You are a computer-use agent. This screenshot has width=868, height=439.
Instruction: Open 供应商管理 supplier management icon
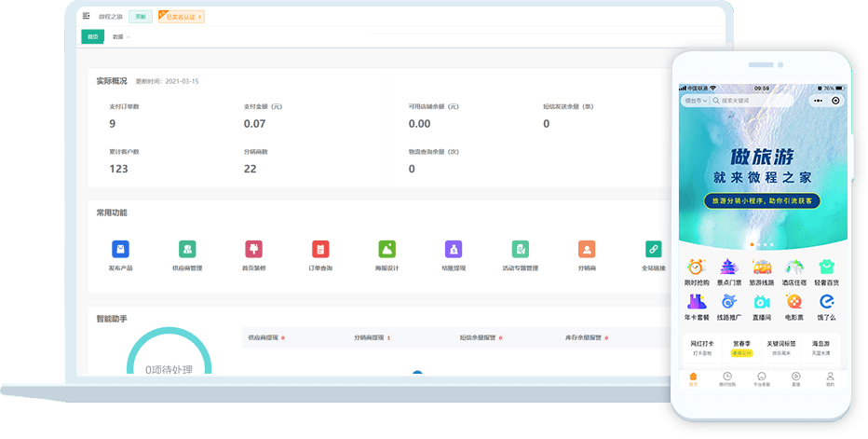click(187, 249)
